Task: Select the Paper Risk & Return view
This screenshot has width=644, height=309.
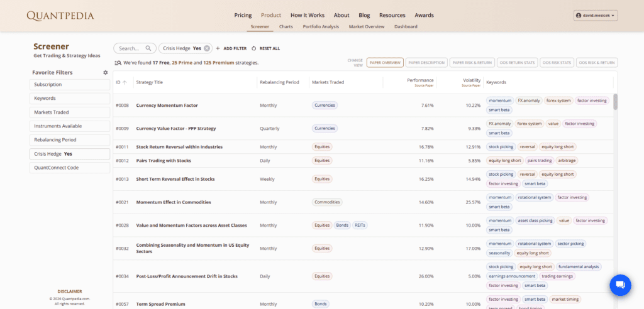Action: pos(472,63)
